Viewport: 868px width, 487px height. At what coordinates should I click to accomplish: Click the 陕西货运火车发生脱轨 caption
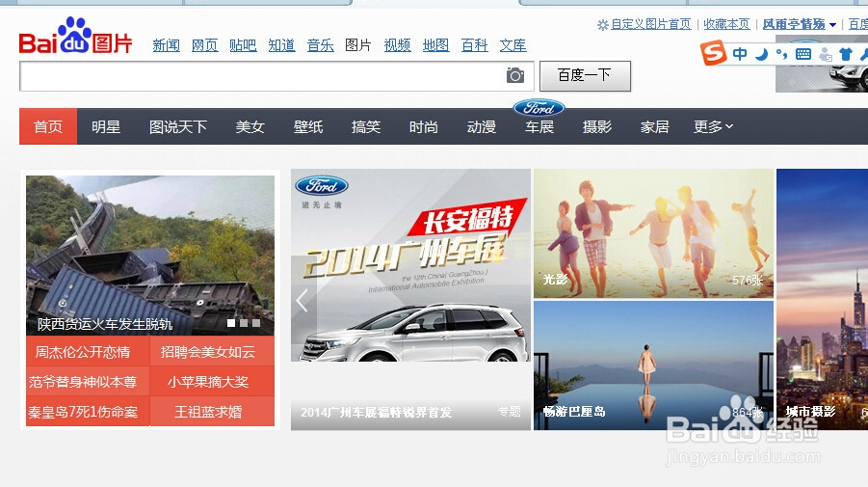coord(105,324)
